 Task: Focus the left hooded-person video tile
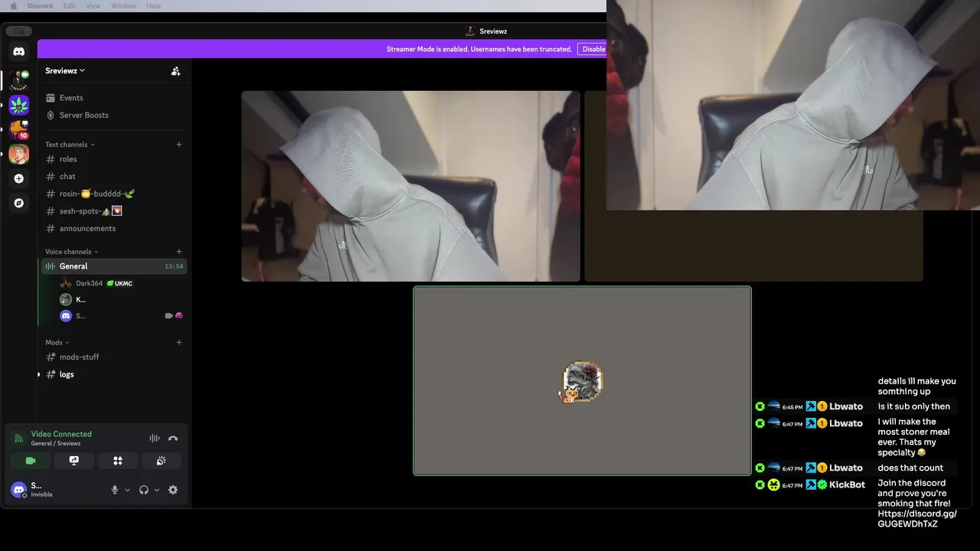click(x=410, y=186)
